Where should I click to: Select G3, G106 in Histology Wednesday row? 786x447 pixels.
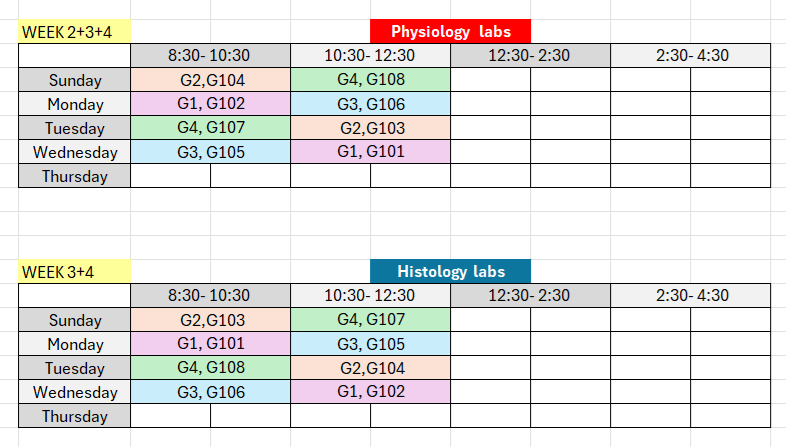(x=211, y=392)
